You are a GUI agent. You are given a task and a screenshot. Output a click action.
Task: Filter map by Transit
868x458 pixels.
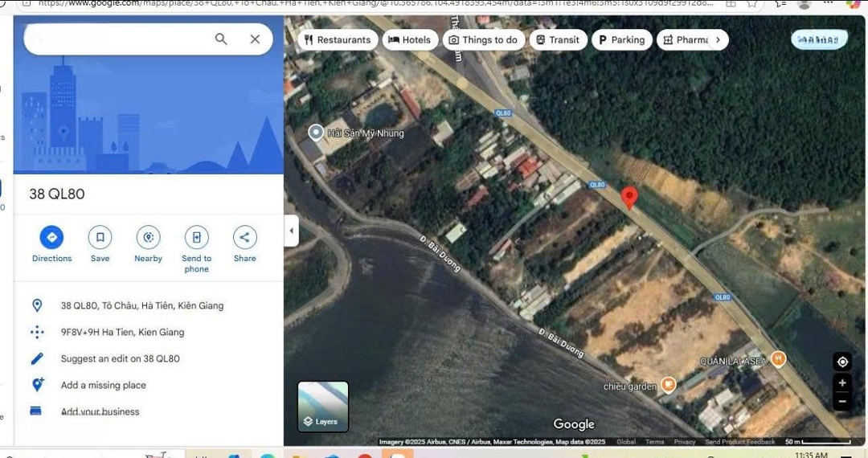[557, 40]
